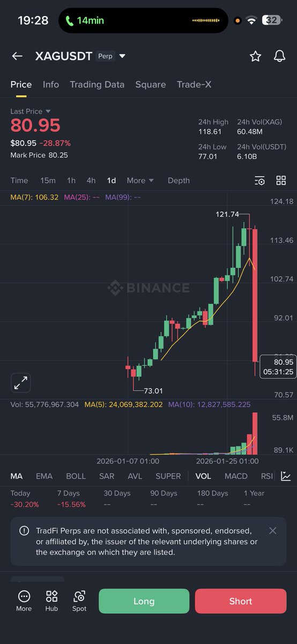Viewport: 297px width, 644px height.
Task: Tap the green 14min call indicator
Action: 85,20
